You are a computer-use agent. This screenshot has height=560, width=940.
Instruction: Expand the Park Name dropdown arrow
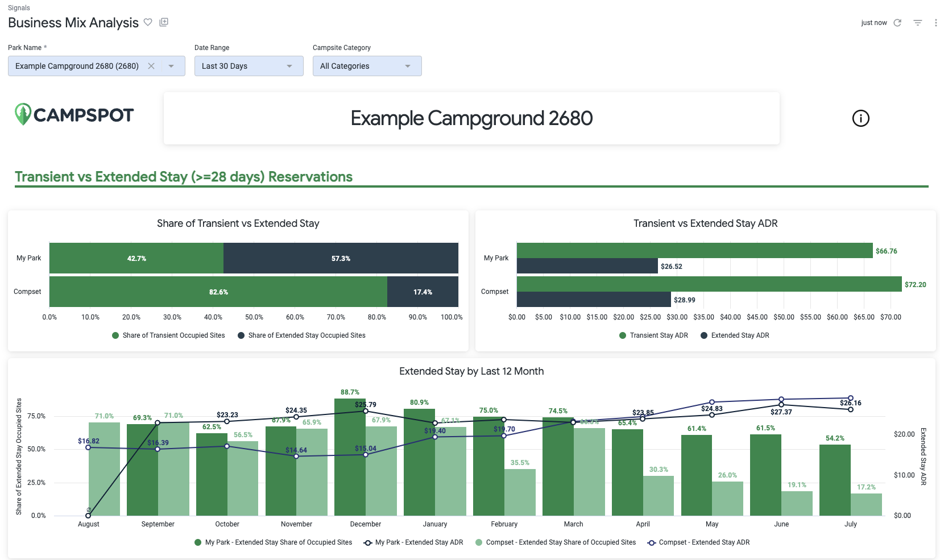point(172,66)
